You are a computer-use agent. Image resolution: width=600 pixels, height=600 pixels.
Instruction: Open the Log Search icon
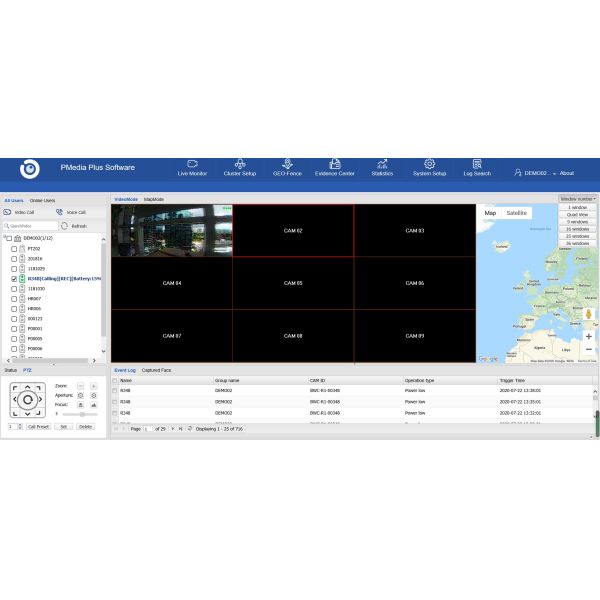pyautogui.click(x=477, y=168)
